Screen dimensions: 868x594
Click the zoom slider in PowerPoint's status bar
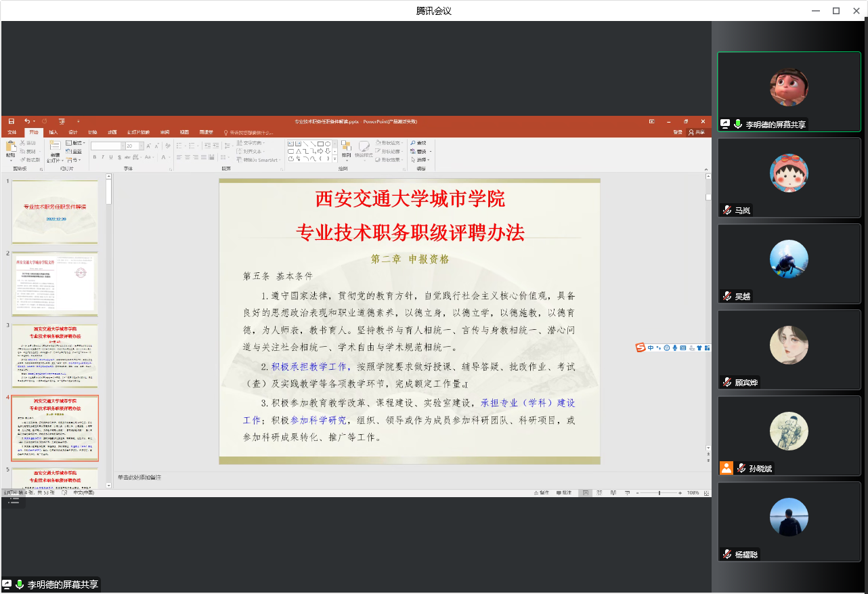[x=659, y=493]
